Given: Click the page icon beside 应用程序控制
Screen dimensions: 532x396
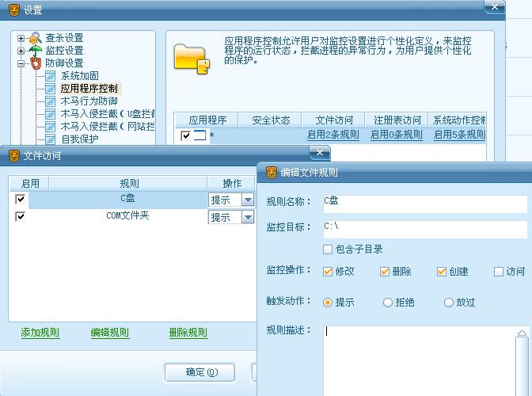Looking at the screenshot, I should pos(50,89).
